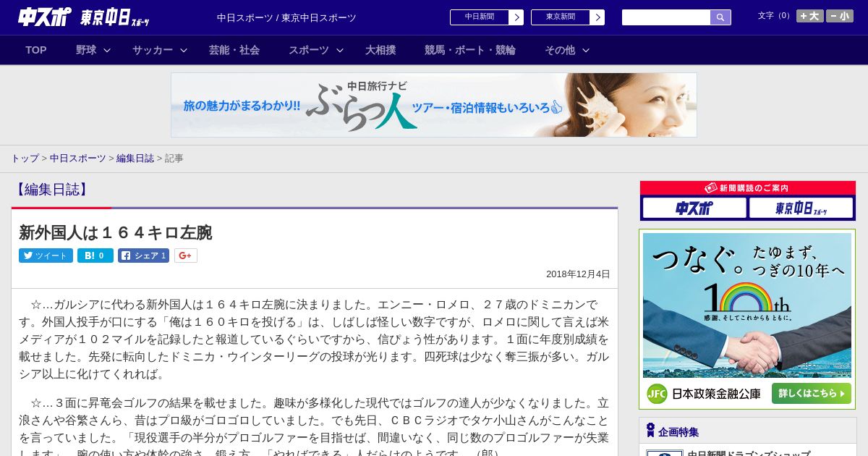The width and height of the screenshot is (868, 456).
Task: Expand the その他 dropdown chevron
Action: pos(586,50)
